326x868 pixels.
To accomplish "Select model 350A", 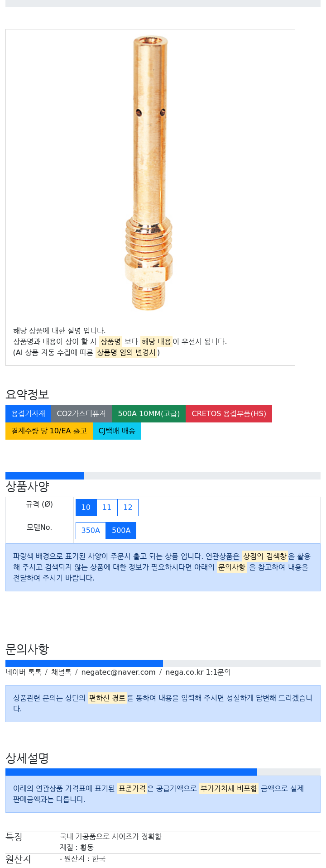I will click(x=91, y=531).
